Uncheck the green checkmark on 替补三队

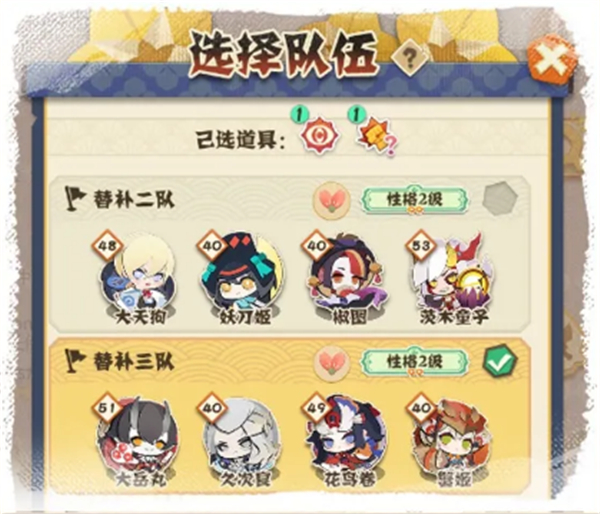click(500, 361)
